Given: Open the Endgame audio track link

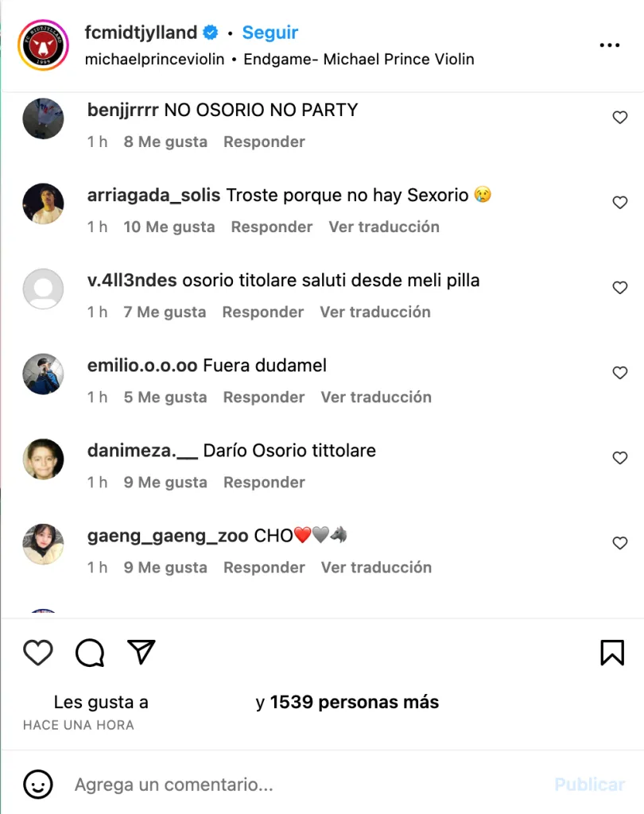Looking at the screenshot, I should 359,60.
